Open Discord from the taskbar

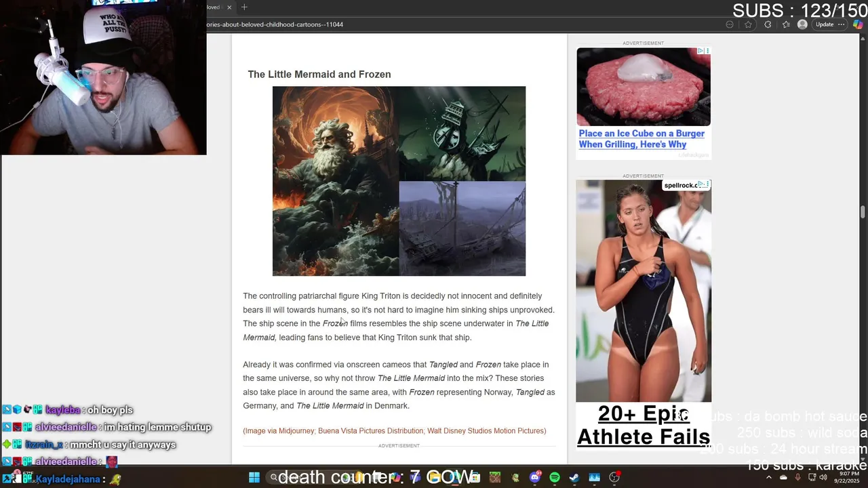coord(534,477)
